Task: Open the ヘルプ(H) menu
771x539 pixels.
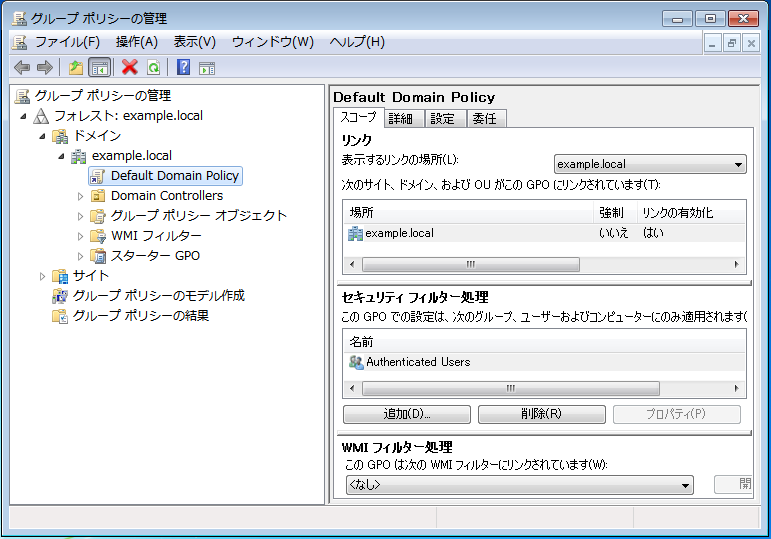Action: (x=357, y=42)
